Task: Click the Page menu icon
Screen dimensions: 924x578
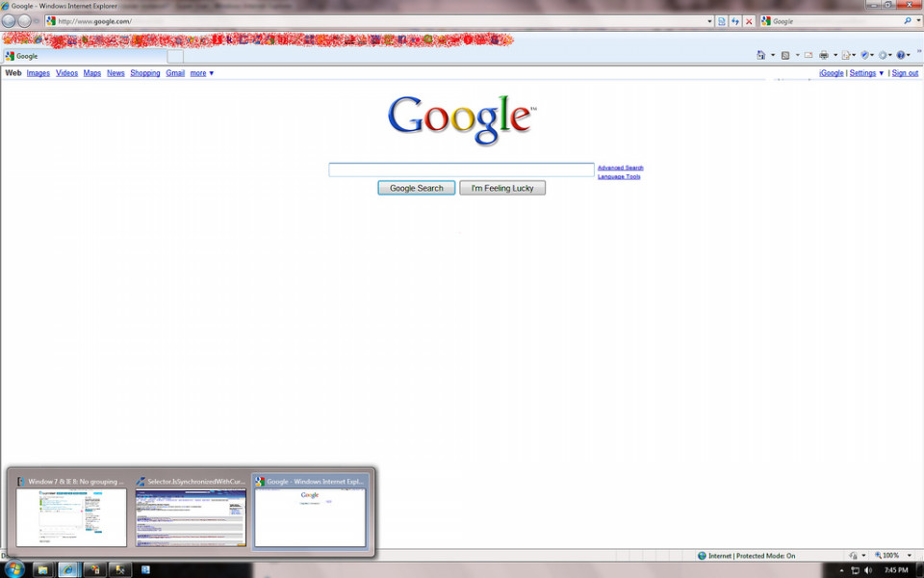Action: click(x=846, y=56)
